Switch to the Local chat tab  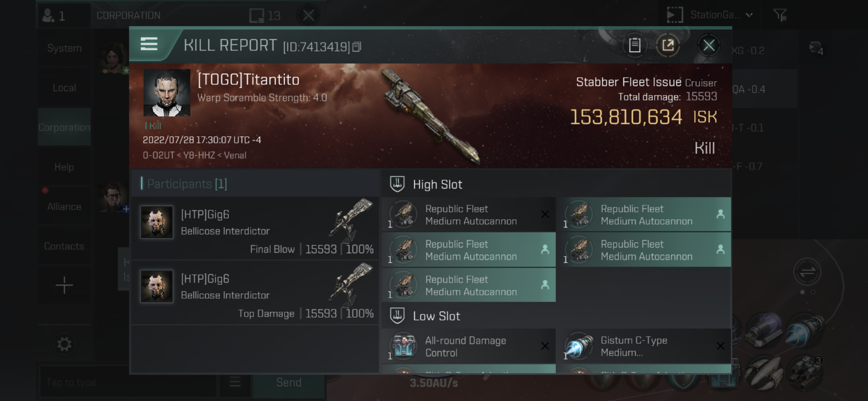pos(64,88)
